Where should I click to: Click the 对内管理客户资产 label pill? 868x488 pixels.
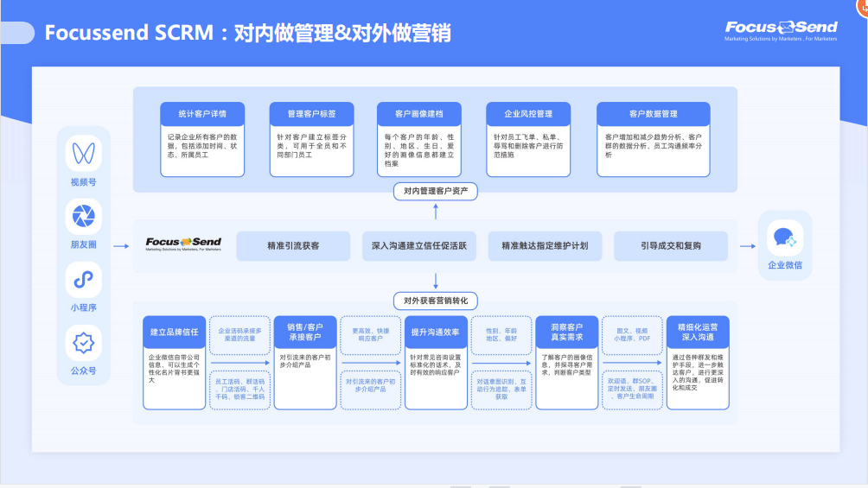(x=436, y=192)
